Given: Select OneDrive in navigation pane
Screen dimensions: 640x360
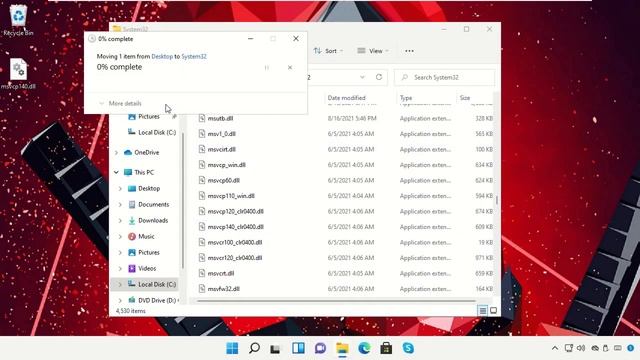Looking at the screenshot, I should click(x=147, y=152).
